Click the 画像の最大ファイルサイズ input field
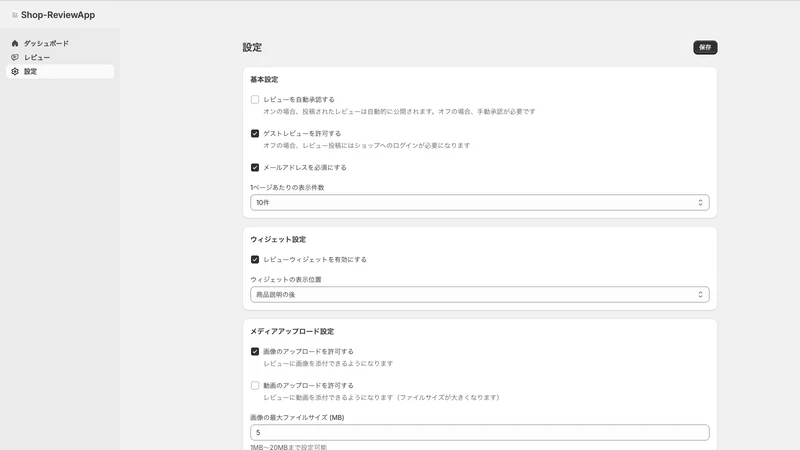The image size is (800, 450). (x=480, y=432)
